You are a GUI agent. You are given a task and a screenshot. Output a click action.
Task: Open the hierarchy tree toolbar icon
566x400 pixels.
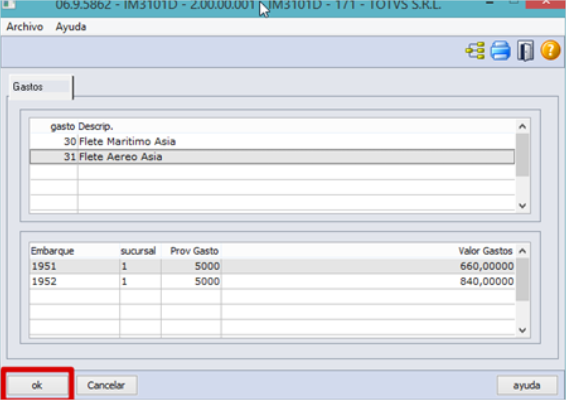click(475, 51)
